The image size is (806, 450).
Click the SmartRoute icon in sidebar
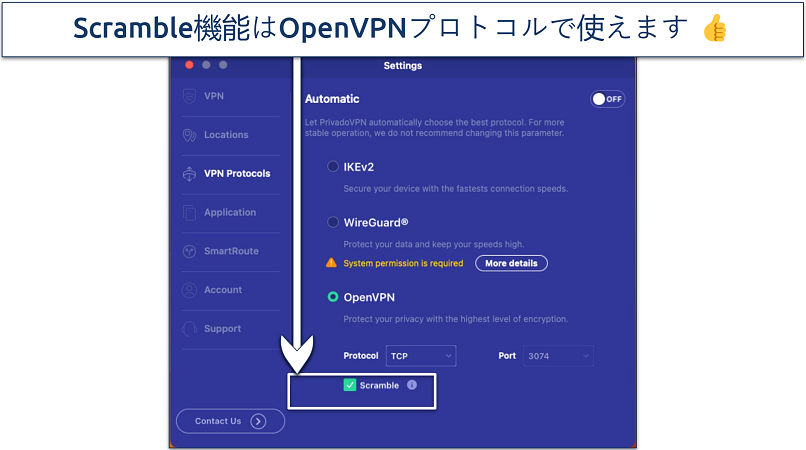[x=189, y=251]
